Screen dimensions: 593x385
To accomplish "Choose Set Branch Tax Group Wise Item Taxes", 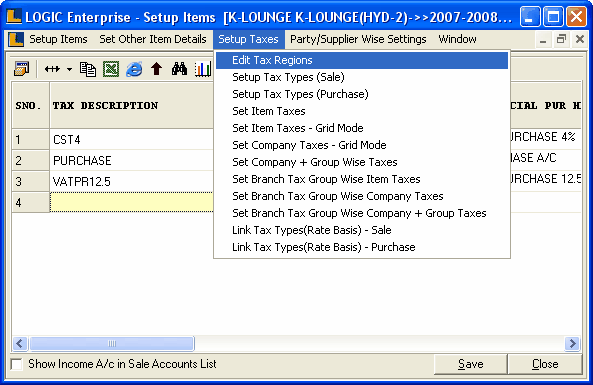I will (x=362, y=179).
